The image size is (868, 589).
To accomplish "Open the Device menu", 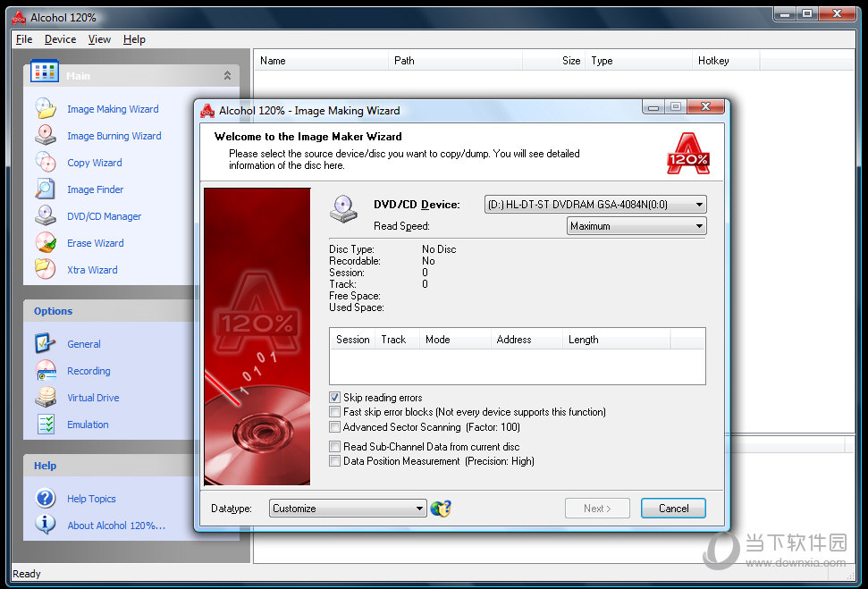I will pyautogui.click(x=60, y=39).
